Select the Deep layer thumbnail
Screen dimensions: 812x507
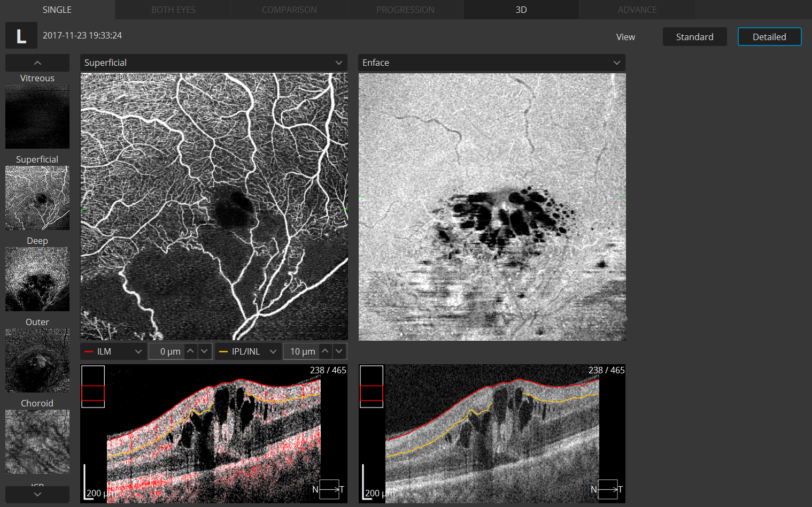click(37, 279)
